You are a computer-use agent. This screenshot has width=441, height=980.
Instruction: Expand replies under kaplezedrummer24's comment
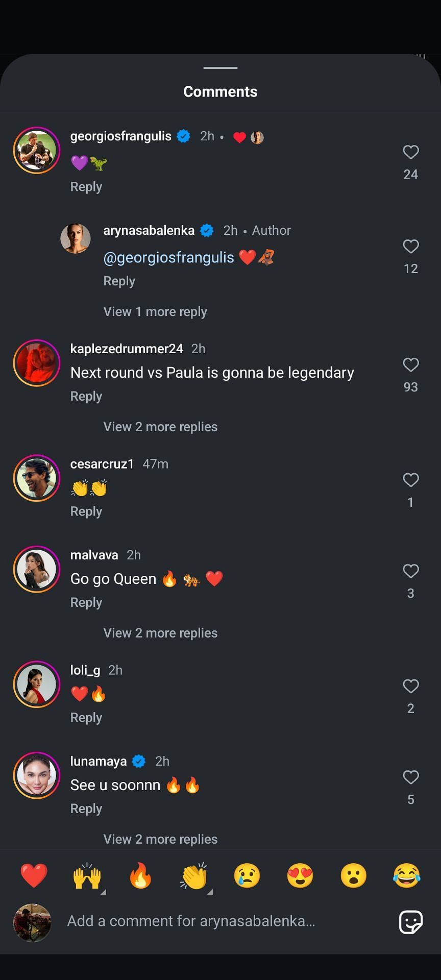[160, 427]
